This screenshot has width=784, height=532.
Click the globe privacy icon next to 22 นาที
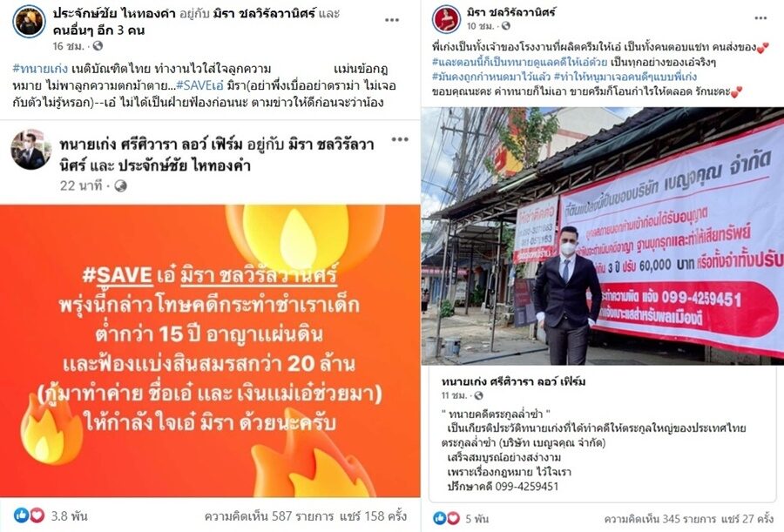click(x=120, y=186)
